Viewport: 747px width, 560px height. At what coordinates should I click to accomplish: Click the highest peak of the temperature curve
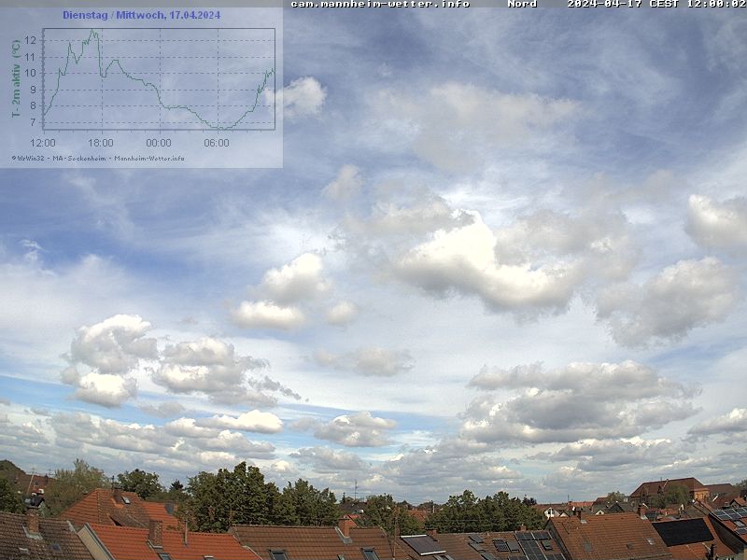coord(93,32)
